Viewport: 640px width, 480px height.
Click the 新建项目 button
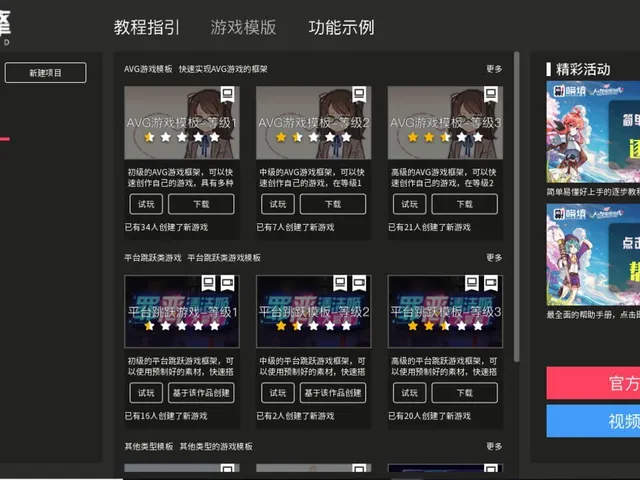coord(45,73)
